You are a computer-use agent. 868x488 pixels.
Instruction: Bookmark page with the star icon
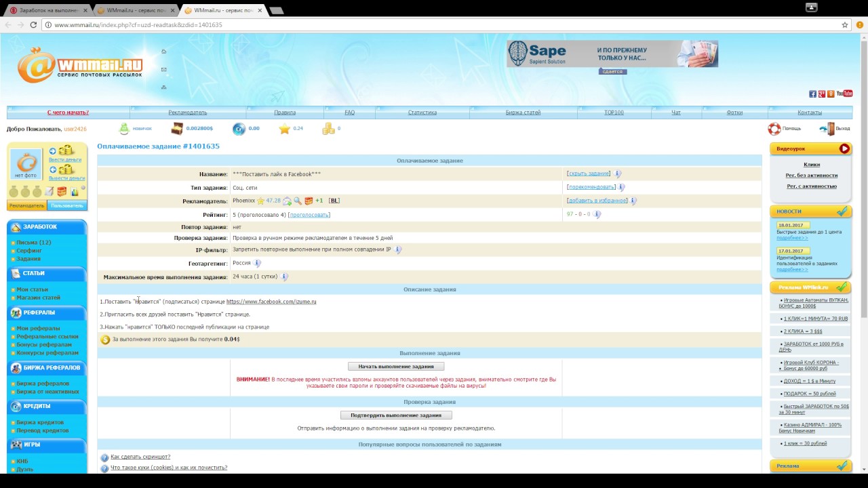click(845, 25)
